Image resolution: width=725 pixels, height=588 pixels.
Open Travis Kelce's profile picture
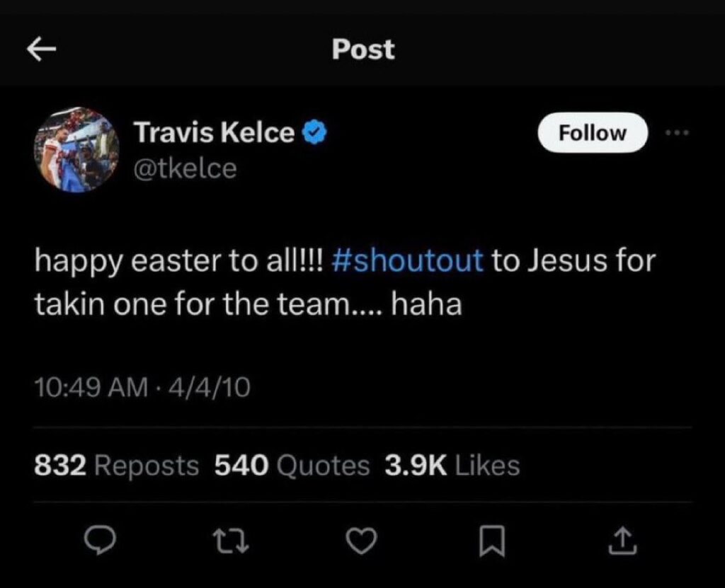click(x=76, y=146)
